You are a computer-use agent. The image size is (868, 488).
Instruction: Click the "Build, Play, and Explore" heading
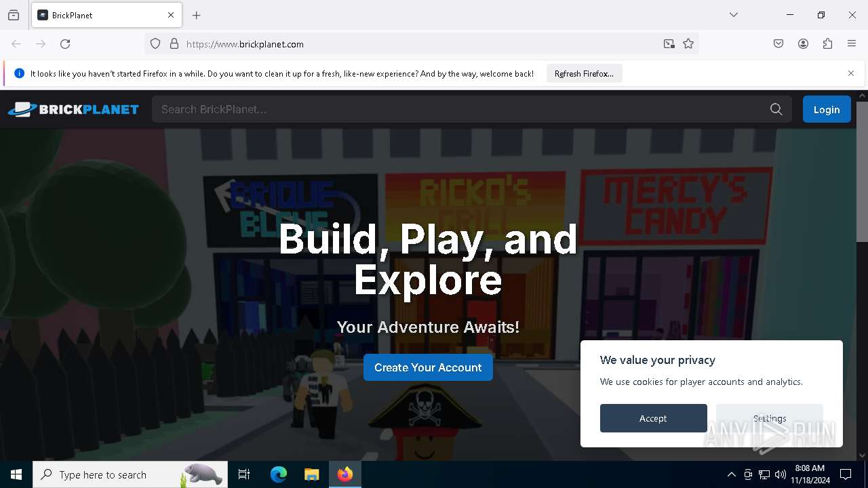(428, 259)
